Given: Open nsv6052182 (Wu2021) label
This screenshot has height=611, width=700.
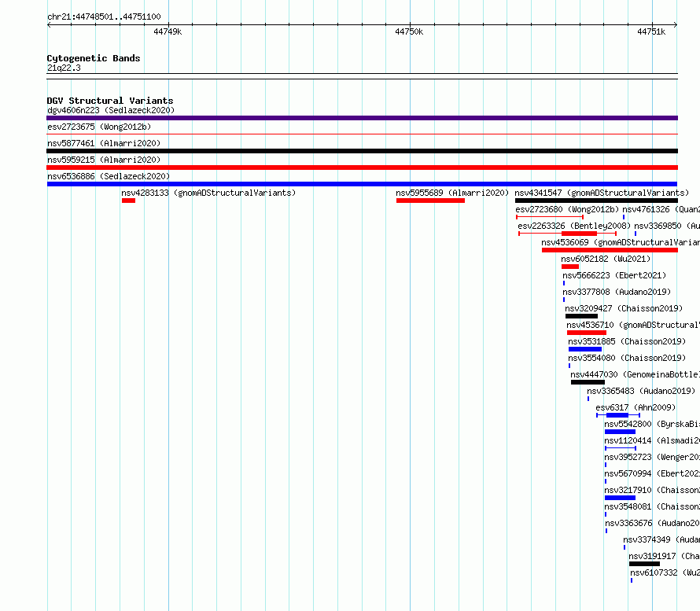Looking at the screenshot, I should point(606,259).
